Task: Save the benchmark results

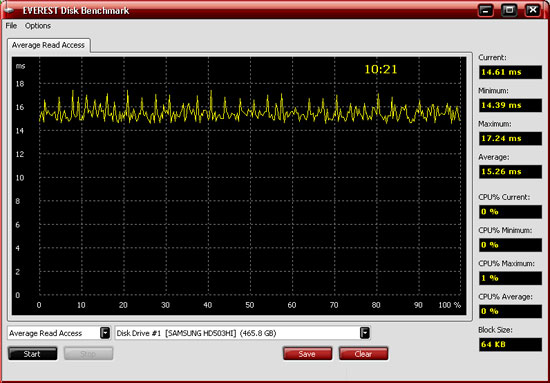Action: [x=307, y=354]
